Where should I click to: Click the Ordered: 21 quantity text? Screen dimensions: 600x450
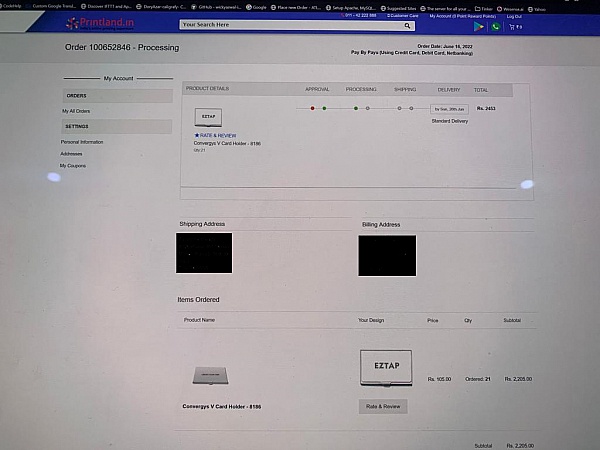[x=478, y=379]
